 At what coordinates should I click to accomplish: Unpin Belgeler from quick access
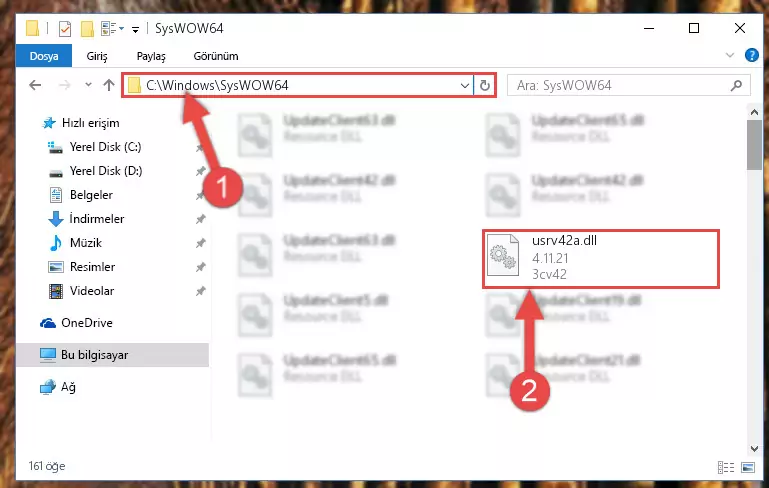(x=200, y=195)
